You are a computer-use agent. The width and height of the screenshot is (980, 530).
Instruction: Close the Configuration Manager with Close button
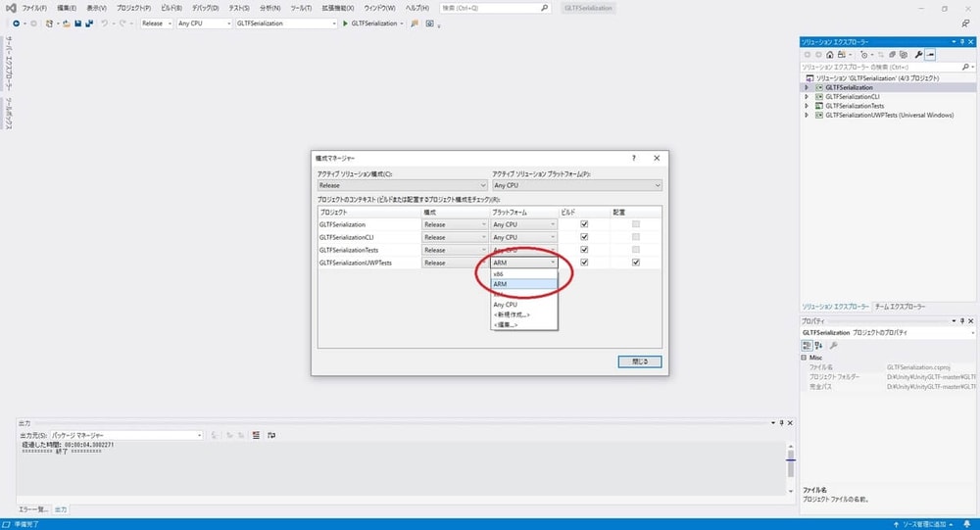pos(639,361)
